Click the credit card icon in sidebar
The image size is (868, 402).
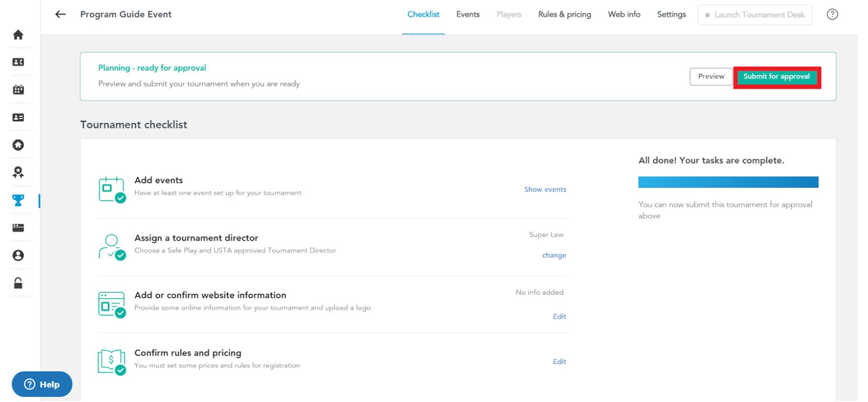click(18, 228)
